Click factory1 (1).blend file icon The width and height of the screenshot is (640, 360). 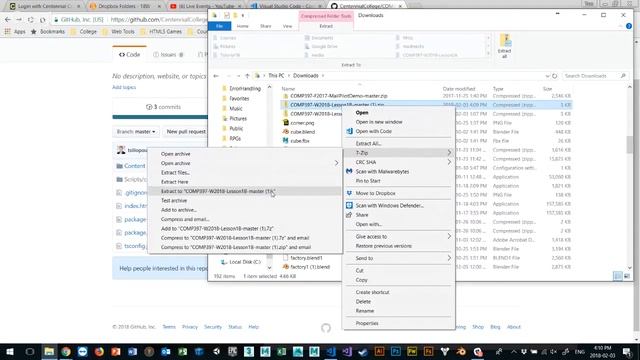click(286, 267)
